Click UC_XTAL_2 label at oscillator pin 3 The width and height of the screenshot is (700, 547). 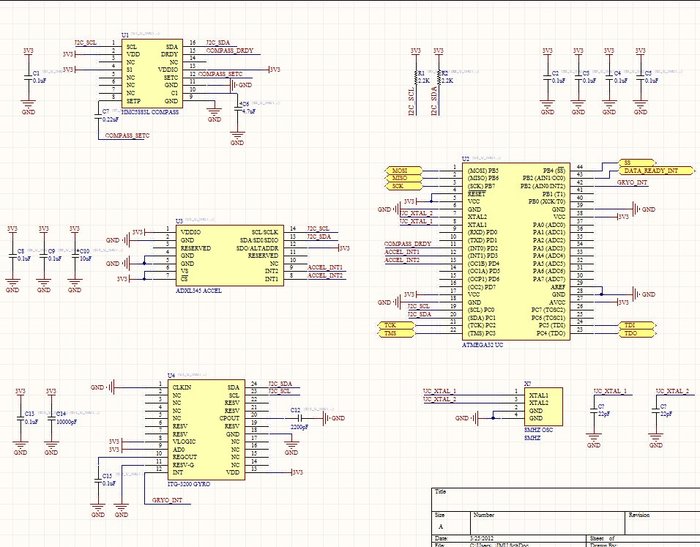[x=440, y=399]
